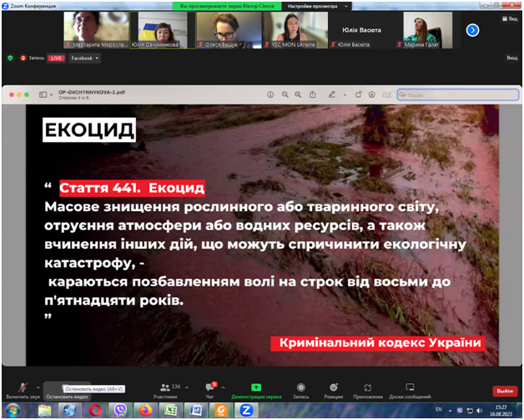Show next participants with blue arrow
Image resolution: width=524 pixels, height=420 pixels.
pyautogui.click(x=471, y=30)
